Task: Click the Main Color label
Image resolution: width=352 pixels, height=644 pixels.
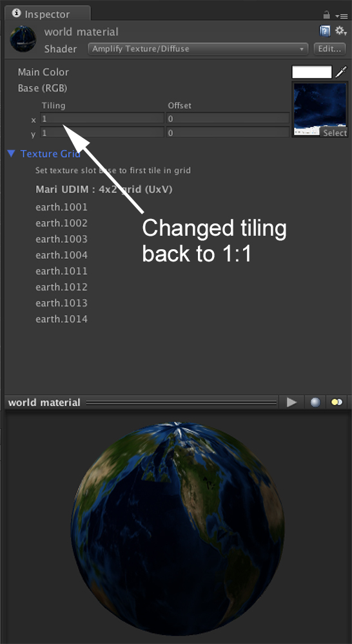Action: [43, 72]
